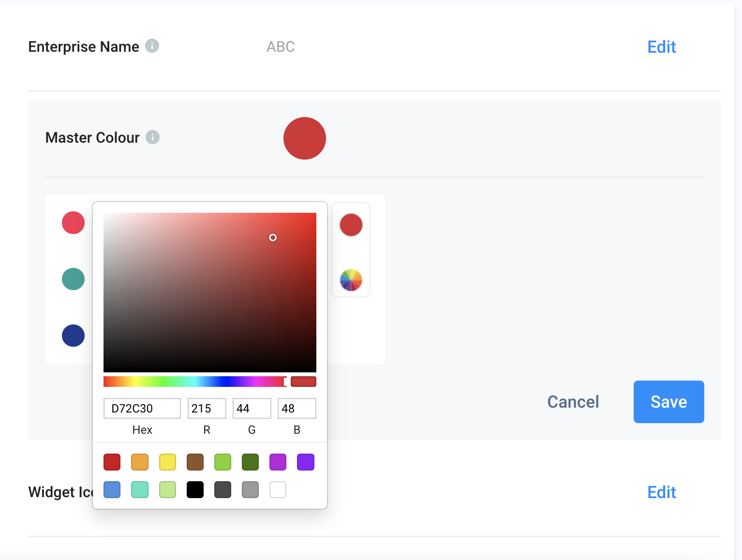Pick the pale green swatch in bottom row
Image resolution: width=742 pixels, height=560 pixels.
168,490
